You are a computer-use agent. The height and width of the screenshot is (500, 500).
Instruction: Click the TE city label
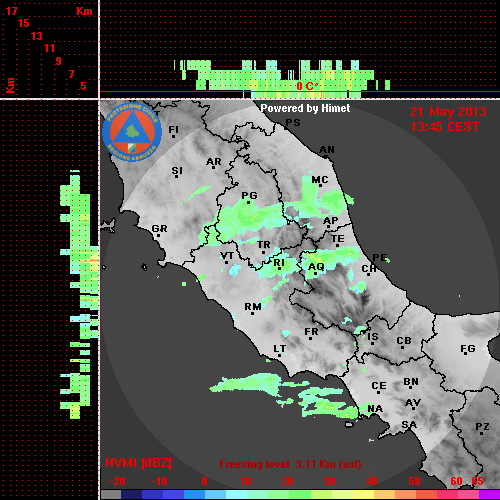338,239
